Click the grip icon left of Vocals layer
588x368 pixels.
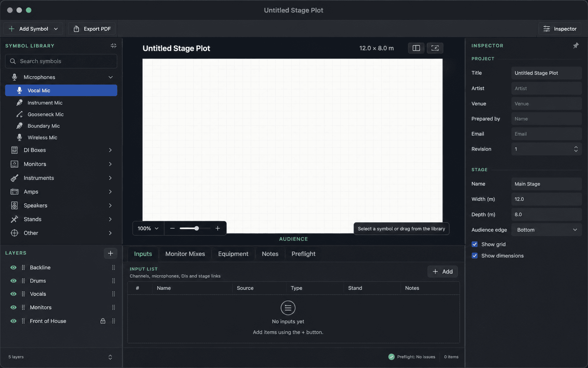click(23, 294)
